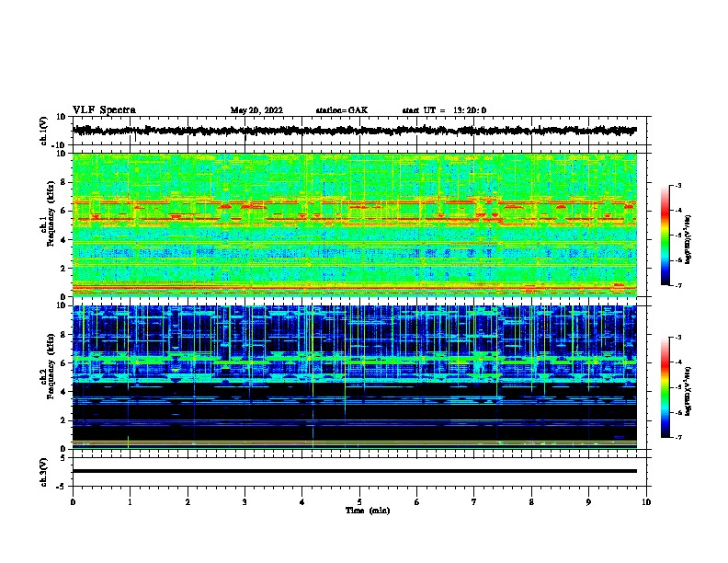This screenshot has width=728, height=563.
Task: Click the log(PSD) label beside ch.2 colorbar
Action: point(688,391)
